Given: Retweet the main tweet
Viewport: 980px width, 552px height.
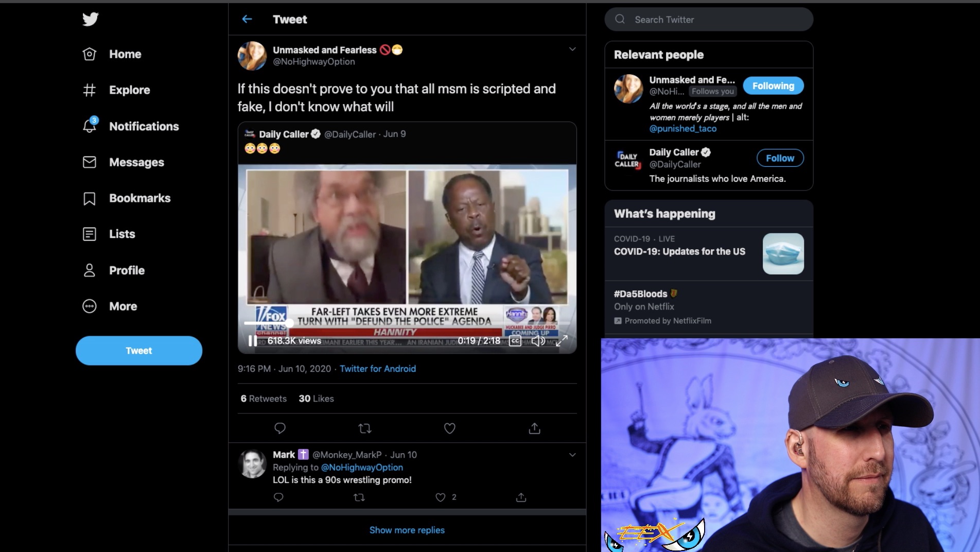Looking at the screenshot, I should [365, 428].
